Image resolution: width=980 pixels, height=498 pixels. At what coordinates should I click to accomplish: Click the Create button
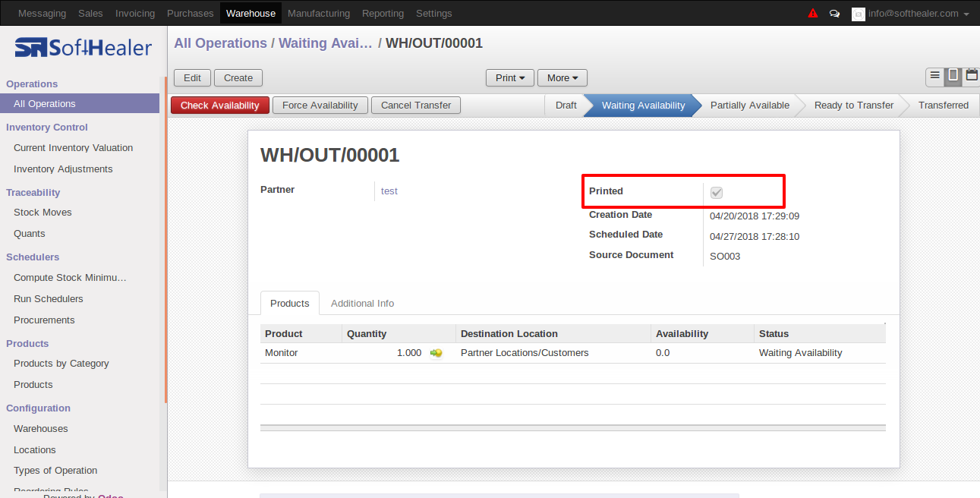238,77
